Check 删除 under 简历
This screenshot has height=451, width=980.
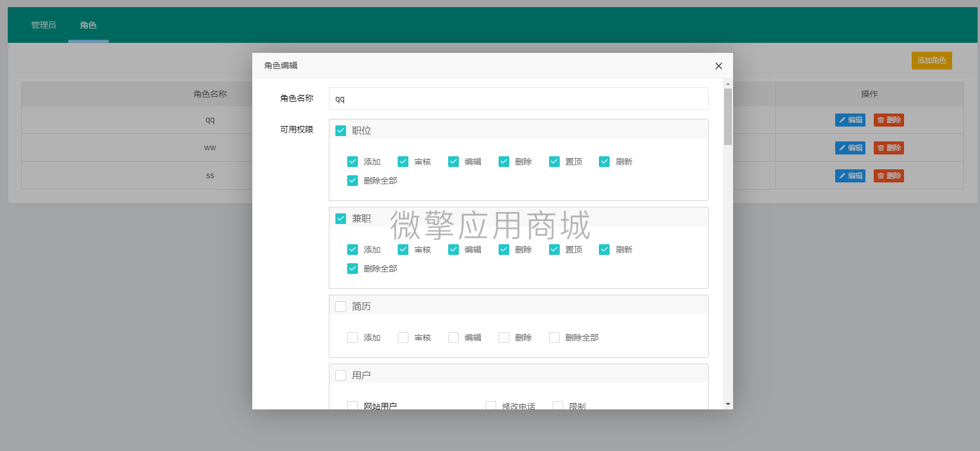[x=504, y=338]
